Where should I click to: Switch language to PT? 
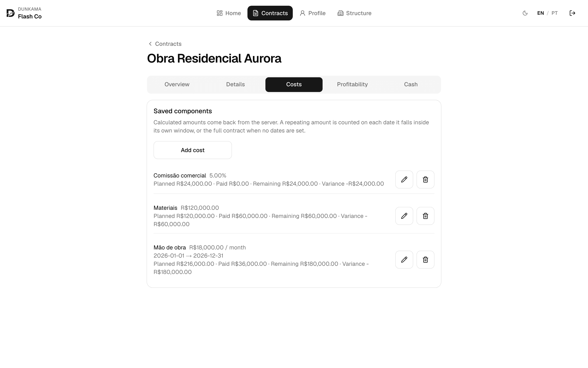[554, 13]
